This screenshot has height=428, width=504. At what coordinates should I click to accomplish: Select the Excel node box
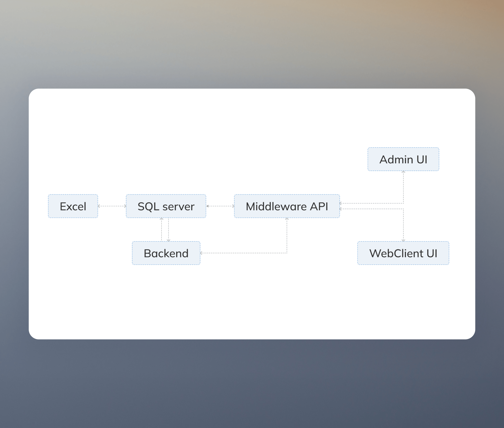pos(73,206)
